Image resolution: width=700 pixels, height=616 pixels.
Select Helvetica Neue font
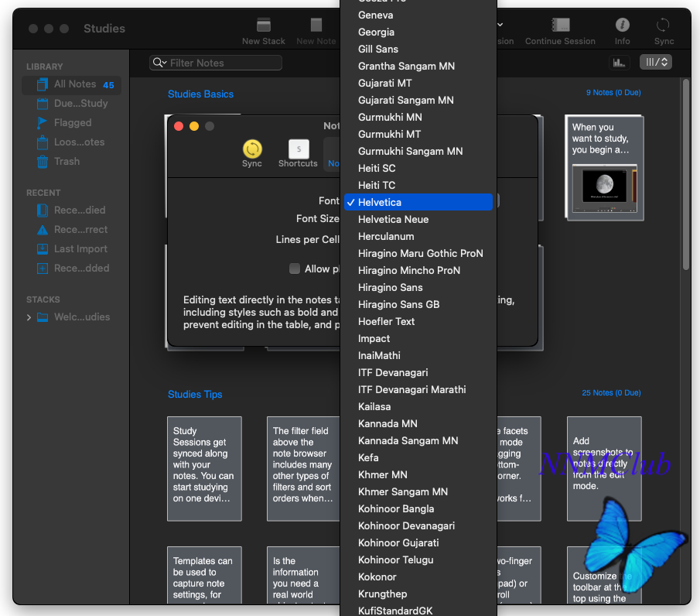(x=418, y=219)
